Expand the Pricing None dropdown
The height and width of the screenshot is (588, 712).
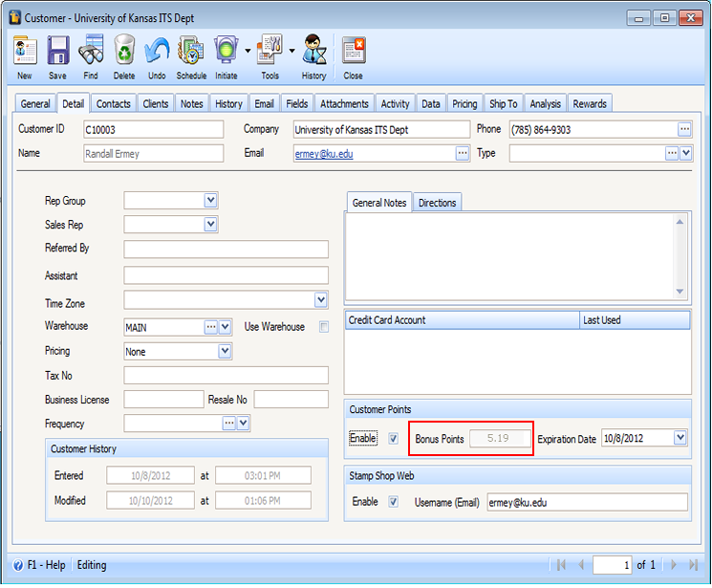pyautogui.click(x=225, y=351)
